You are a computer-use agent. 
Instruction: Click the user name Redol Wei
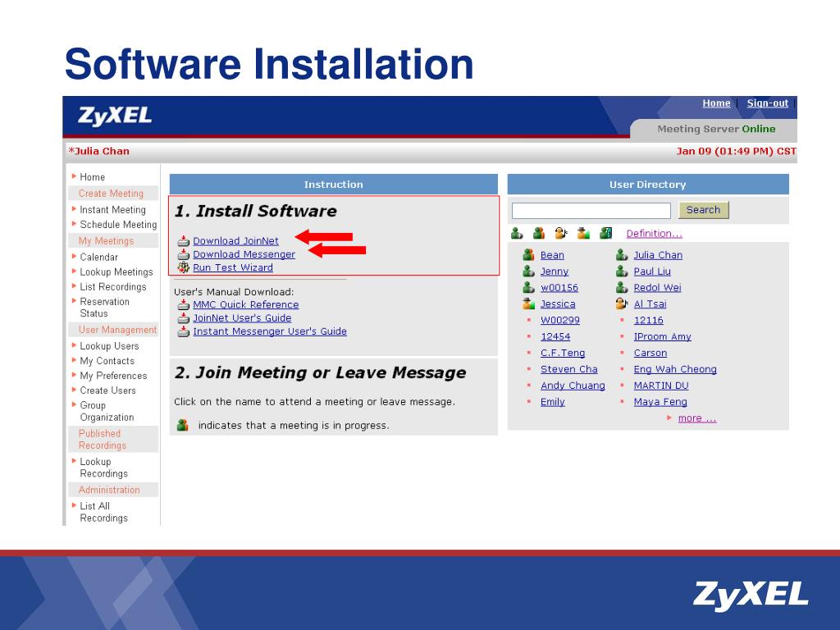(657, 288)
